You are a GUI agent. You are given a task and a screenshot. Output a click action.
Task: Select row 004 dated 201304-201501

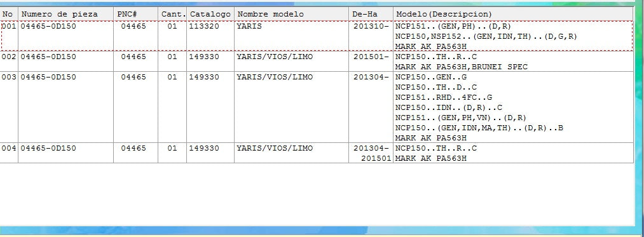(x=317, y=152)
